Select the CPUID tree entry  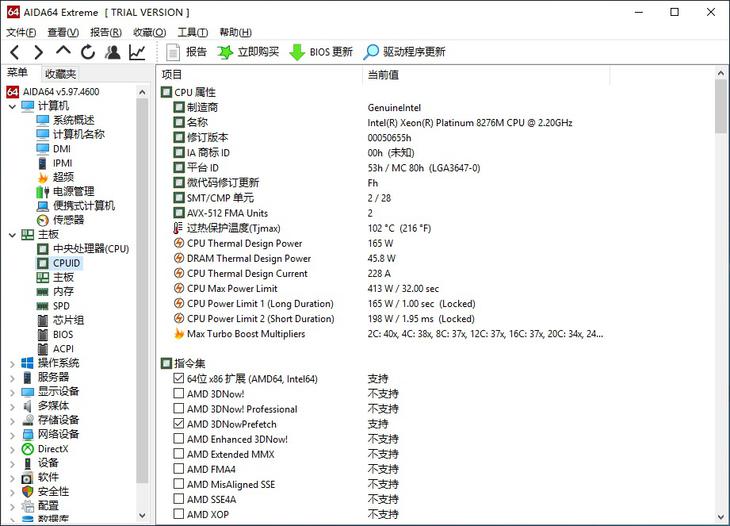point(67,263)
